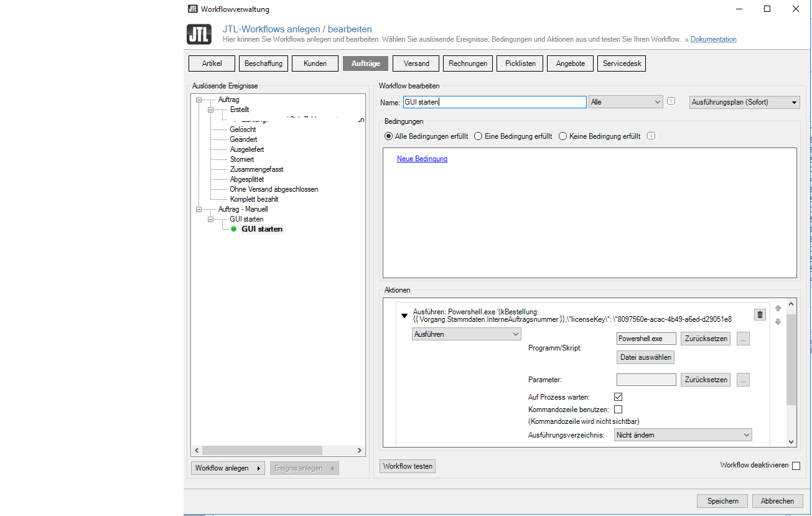Open the Angebote tab

571,63
